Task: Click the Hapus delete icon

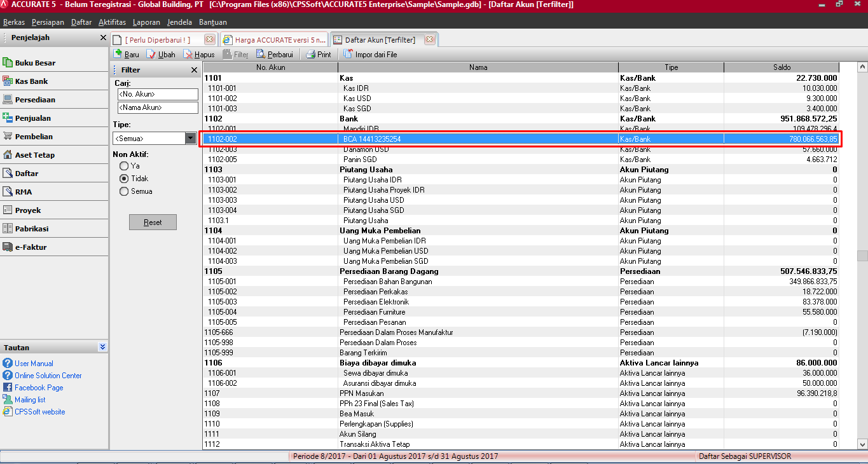Action: (188, 54)
